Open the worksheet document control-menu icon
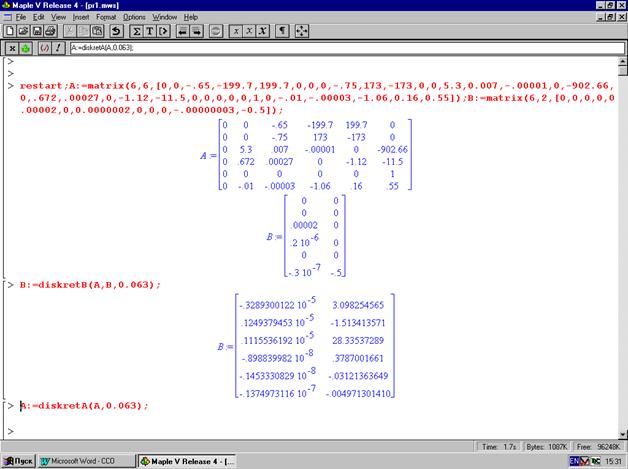 click(x=7, y=17)
